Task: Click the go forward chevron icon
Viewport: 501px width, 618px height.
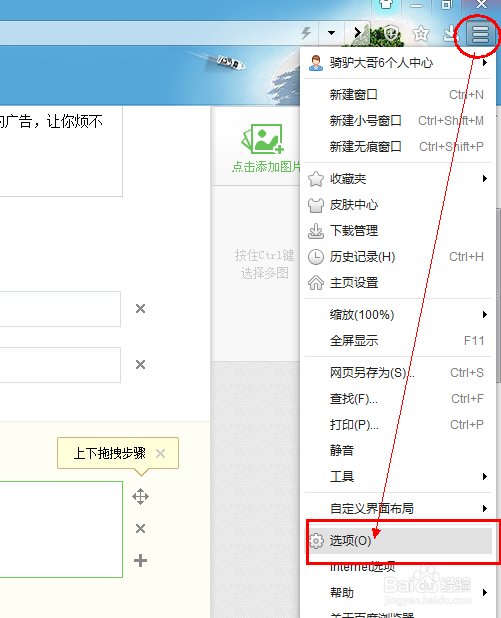Action: tap(357, 32)
